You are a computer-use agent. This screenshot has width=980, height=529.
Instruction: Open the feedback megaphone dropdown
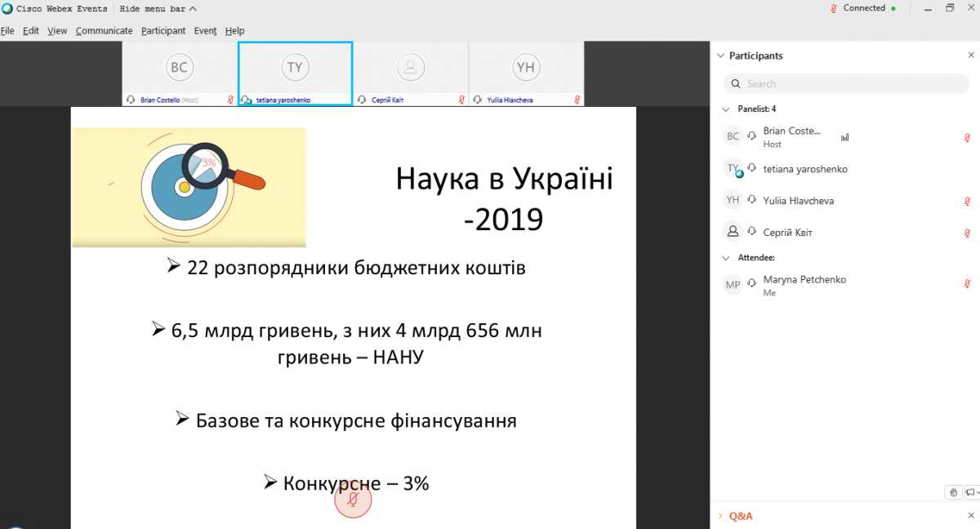971,491
